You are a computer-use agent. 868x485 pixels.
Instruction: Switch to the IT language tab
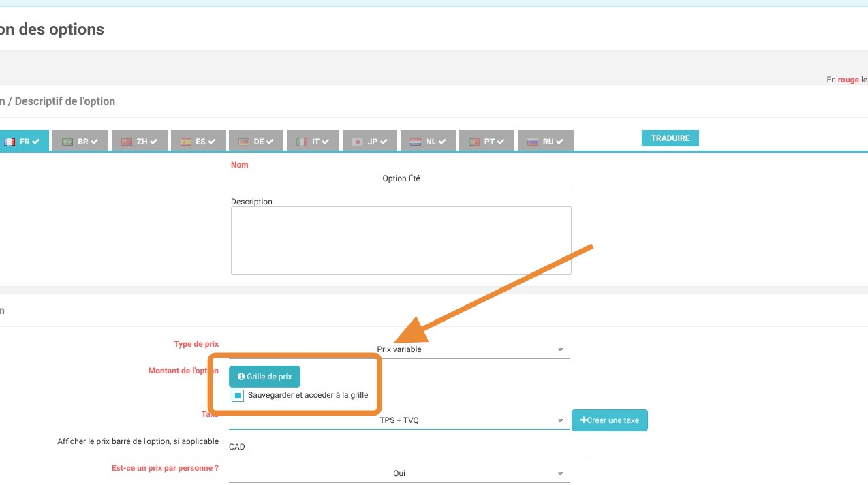pyautogui.click(x=314, y=141)
